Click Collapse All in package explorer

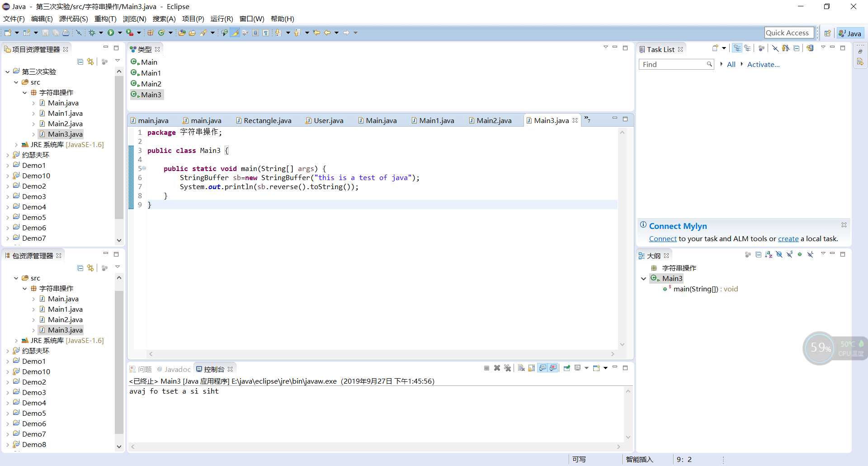point(80,268)
